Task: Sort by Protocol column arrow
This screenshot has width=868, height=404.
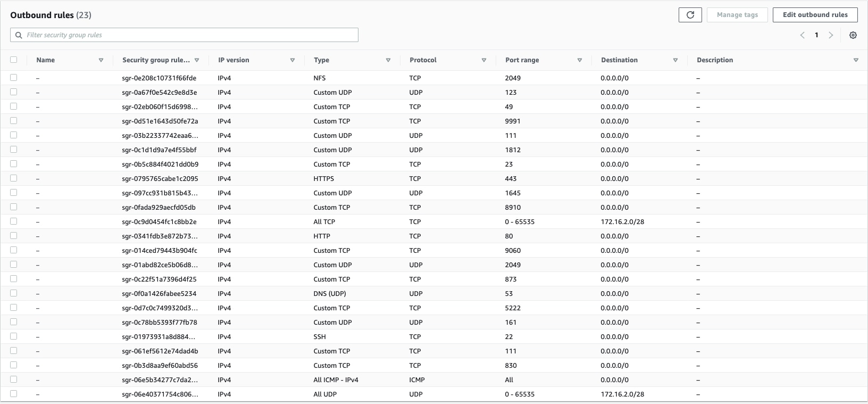Action: click(x=484, y=60)
